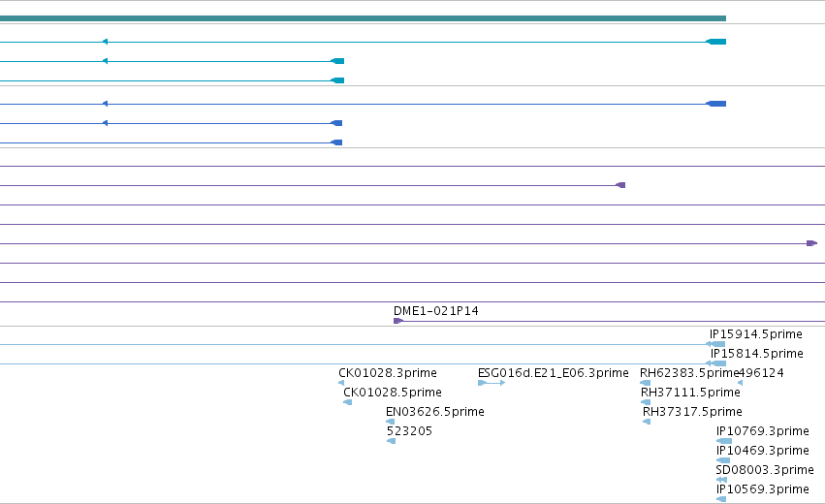Select the IP10569.3prime label
Image resolution: width=825 pixels, height=504 pixels.
click(762, 489)
